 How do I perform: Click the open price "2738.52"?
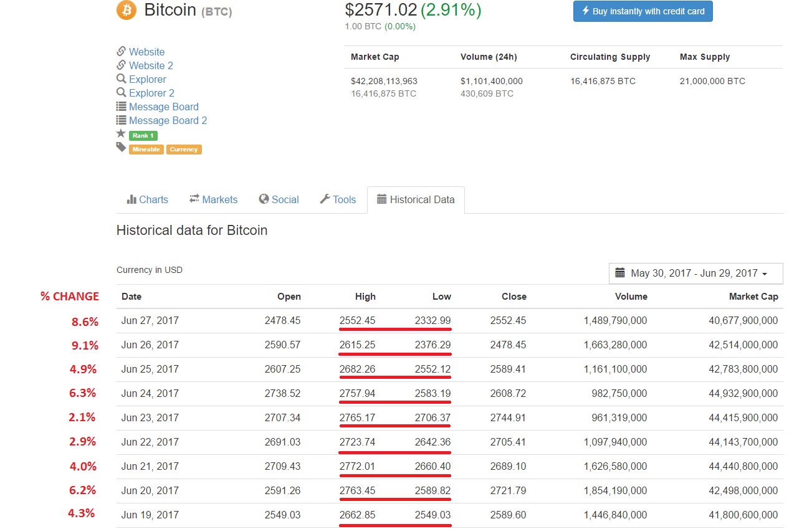(282, 393)
